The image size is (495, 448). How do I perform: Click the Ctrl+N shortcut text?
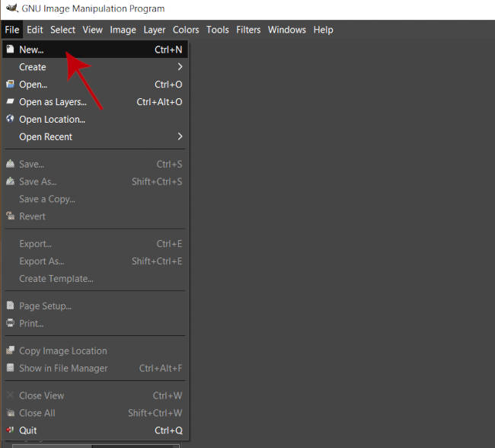[168, 50]
